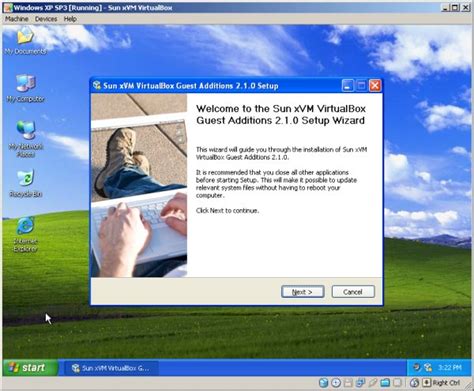This screenshot has height=391, width=474.
Task: Click the setup wizard title bar icon
Action: [x=97, y=85]
